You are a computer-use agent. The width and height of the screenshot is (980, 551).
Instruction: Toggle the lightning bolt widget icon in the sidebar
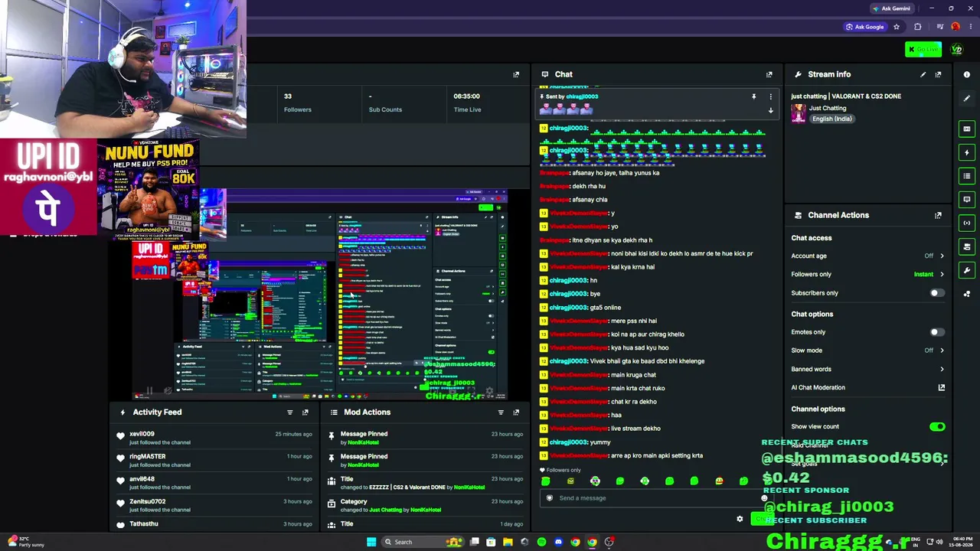pos(966,152)
